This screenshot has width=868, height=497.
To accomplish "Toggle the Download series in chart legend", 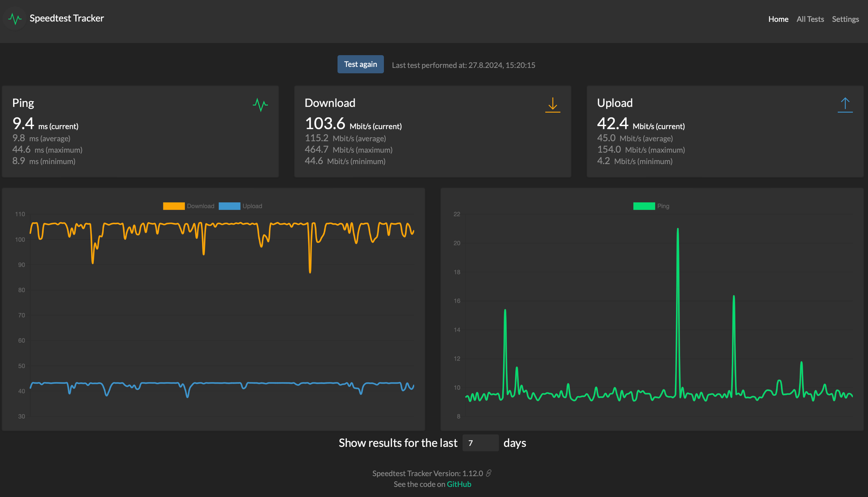I will (189, 206).
